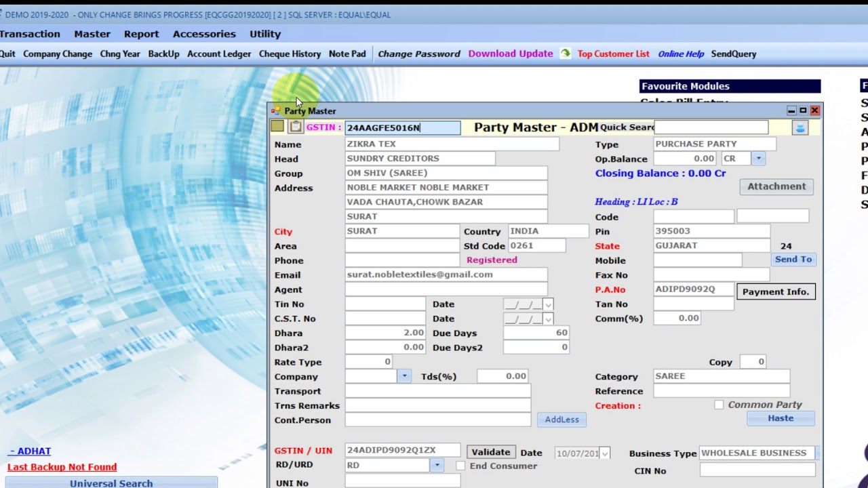868x488 pixels.
Task: Click the P.A.No field
Action: 694,289
